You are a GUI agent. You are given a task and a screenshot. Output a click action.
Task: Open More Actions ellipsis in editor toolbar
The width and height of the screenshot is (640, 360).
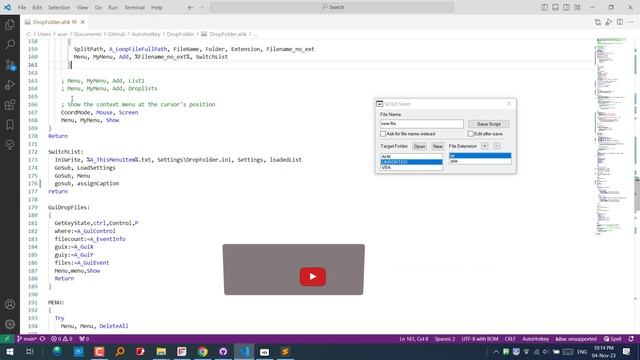tap(631, 22)
